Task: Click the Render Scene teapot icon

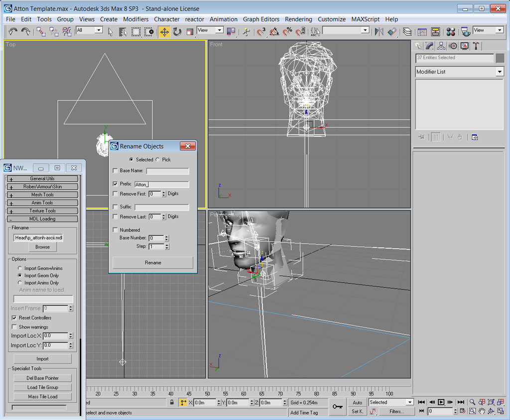Action: [466, 31]
